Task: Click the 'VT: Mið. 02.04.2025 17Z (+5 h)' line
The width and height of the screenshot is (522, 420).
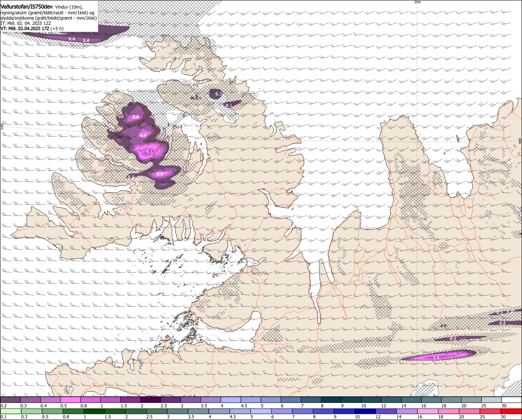Action: [32, 29]
